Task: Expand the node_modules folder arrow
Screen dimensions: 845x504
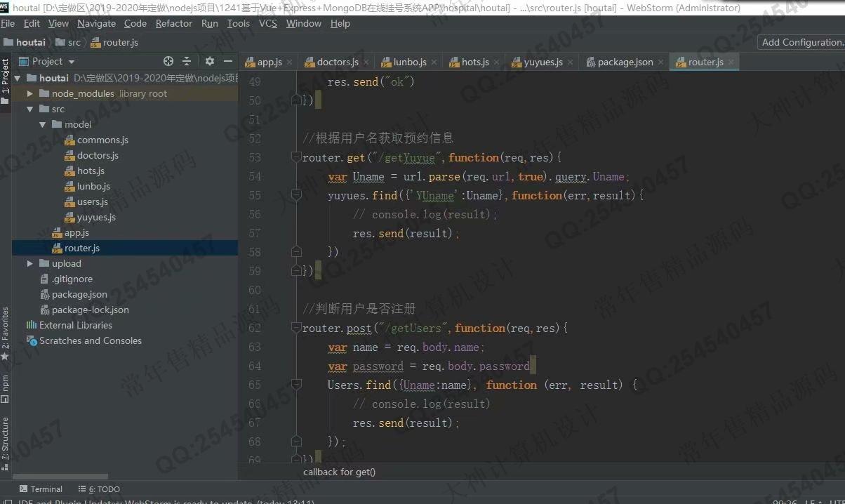Action: tap(30, 93)
